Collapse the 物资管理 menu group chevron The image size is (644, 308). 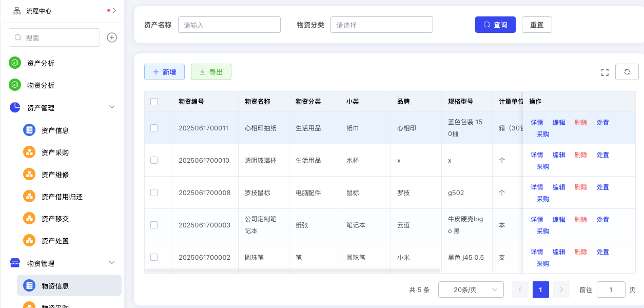(x=112, y=263)
